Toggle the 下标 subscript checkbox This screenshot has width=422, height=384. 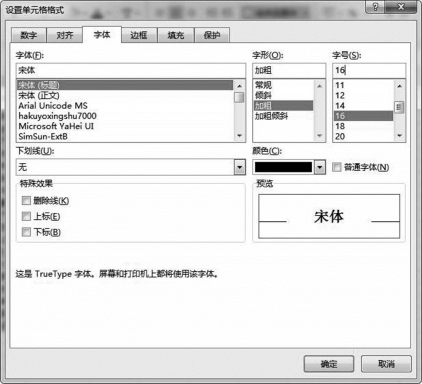pos(26,232)
